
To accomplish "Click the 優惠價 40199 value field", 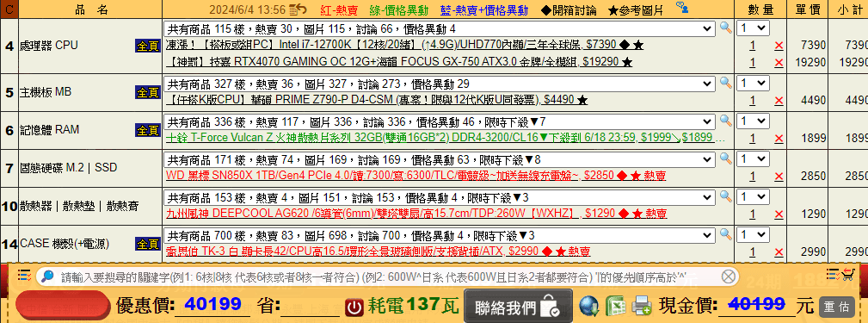I will pos(212,304).
